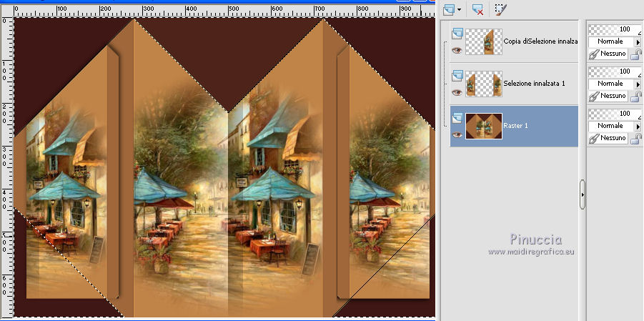This screenshot has width=644, height=321.
Task: Click link set Nessuno button for Selezione innalzata 1
Action: tap(608, 96)
